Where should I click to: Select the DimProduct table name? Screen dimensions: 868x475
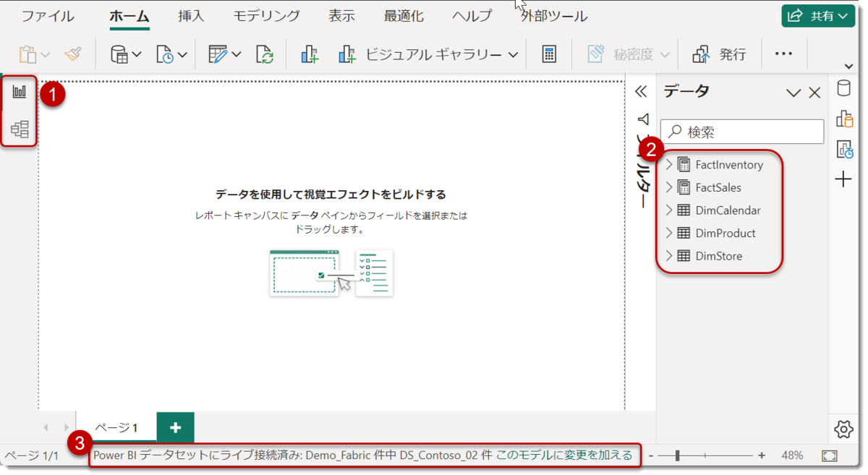click(x=726, y=233)
